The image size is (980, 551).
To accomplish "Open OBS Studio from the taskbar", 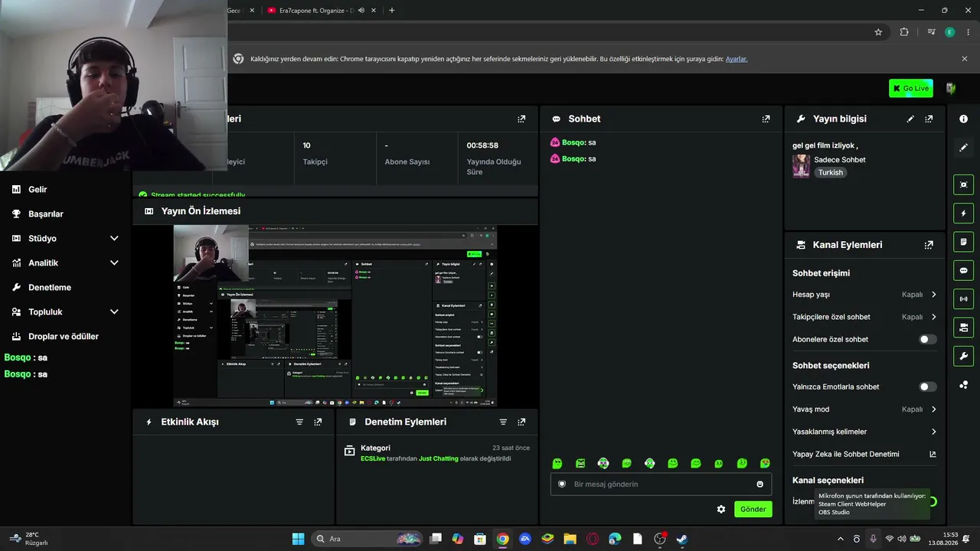I will pos(660,539).
